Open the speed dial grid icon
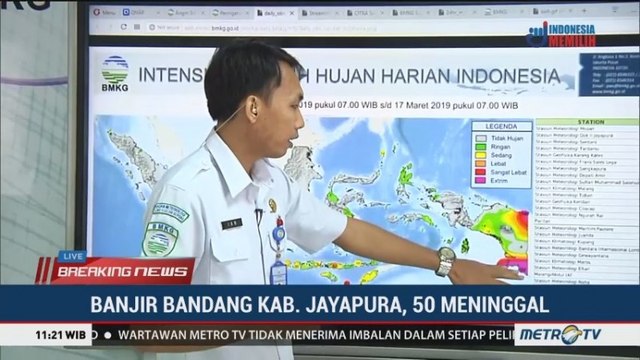 pyautogui.click(x=137, y=27)
